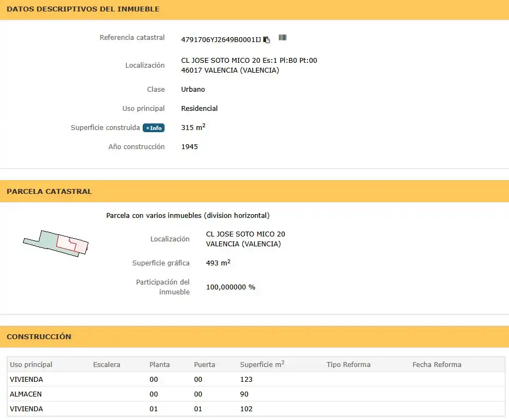Click the CONSTRUCCIÓN section header

[x=39, y=336]
